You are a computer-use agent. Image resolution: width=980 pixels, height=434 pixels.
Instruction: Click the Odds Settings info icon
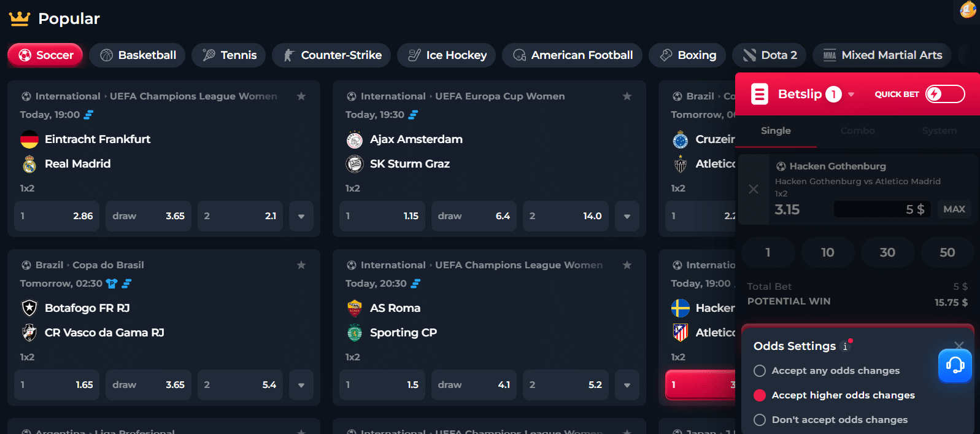[x=846, y=346]
